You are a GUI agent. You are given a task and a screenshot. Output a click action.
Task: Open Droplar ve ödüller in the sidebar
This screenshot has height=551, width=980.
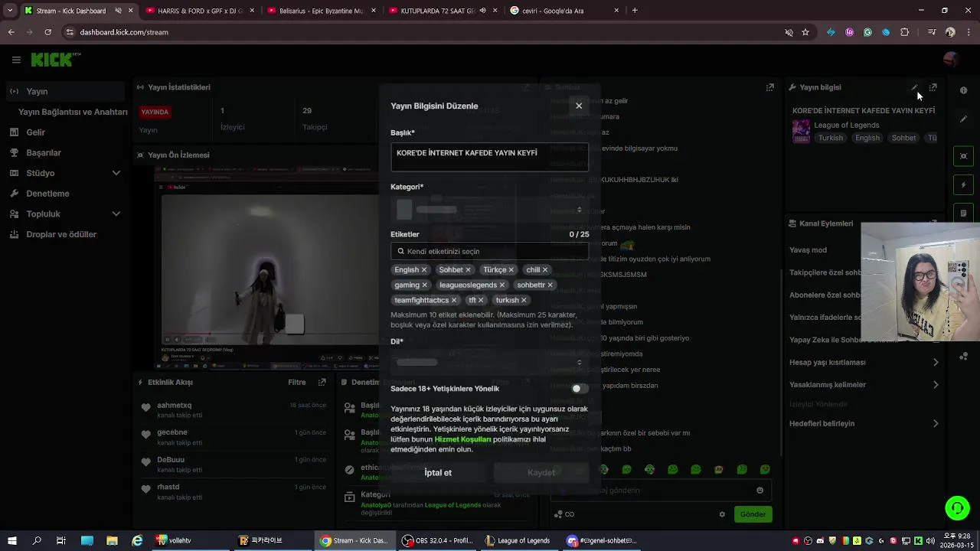[x=63, y=234]
